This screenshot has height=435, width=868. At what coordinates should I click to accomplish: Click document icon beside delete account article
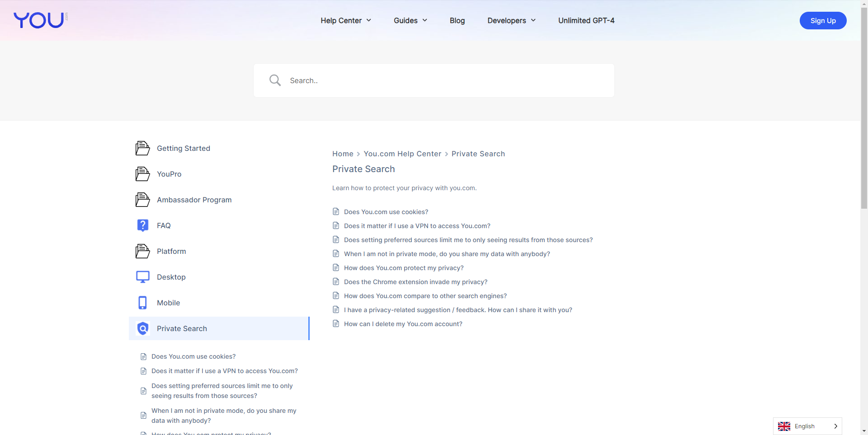point(336,323)
